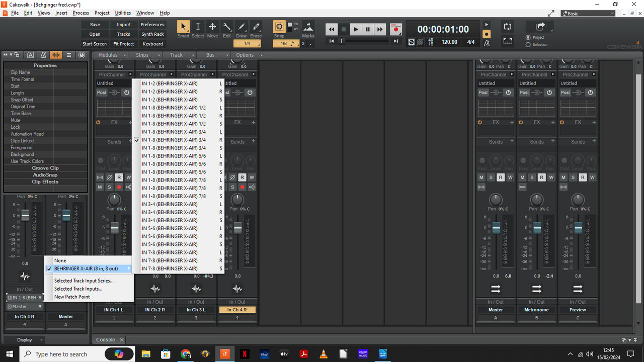Open the Marks module icon

pyautogui.click(x=308, y=27)
